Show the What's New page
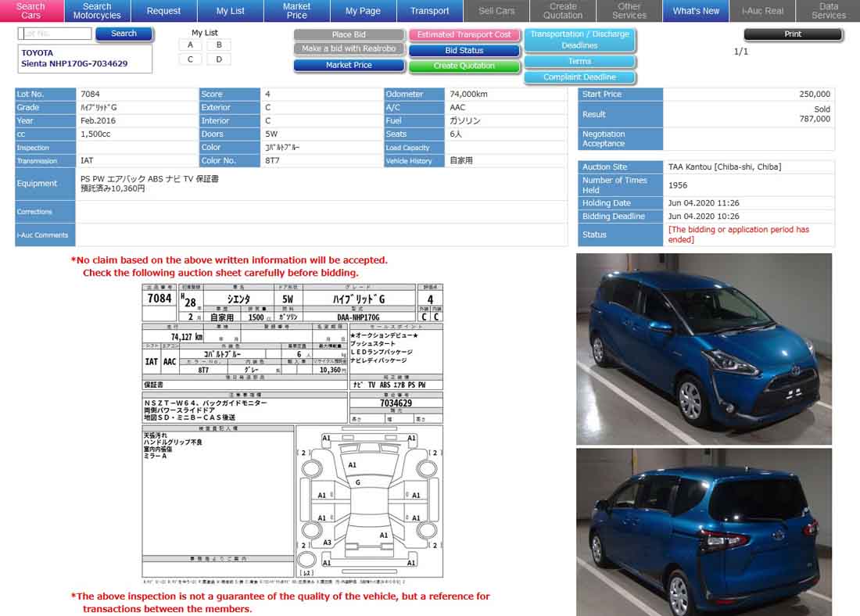The width and height of the screenshot is (860, 616). click(696, 10)
